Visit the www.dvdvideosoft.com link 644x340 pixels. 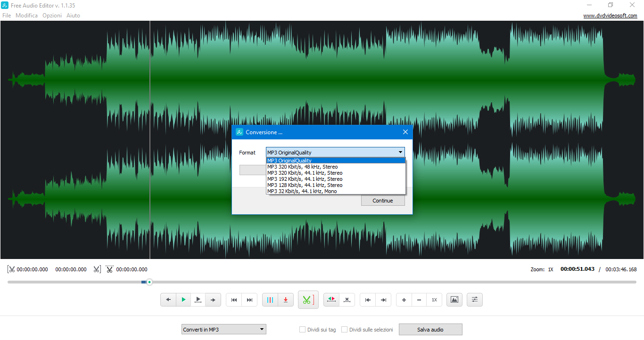click(x=611, y=15)
